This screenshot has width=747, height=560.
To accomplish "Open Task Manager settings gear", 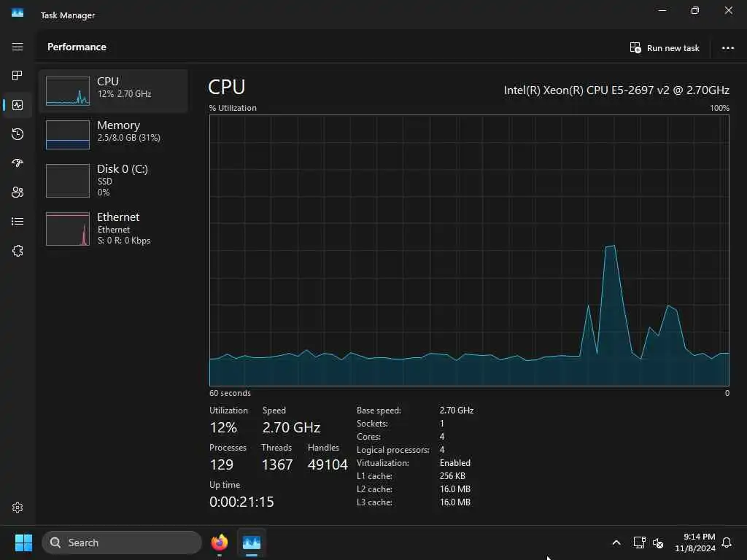I will click(18, 507).
